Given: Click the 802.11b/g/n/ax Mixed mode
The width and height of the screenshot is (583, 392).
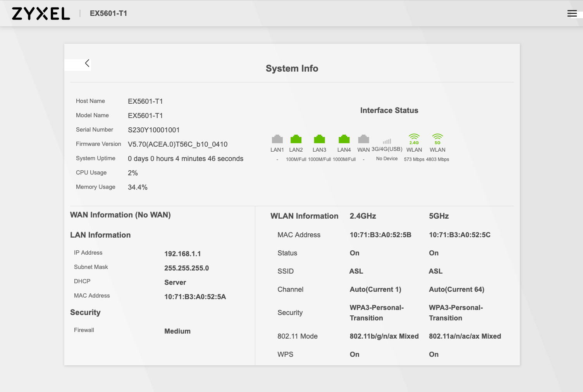Looking at the screenshot, I should [x=384, y=336].
